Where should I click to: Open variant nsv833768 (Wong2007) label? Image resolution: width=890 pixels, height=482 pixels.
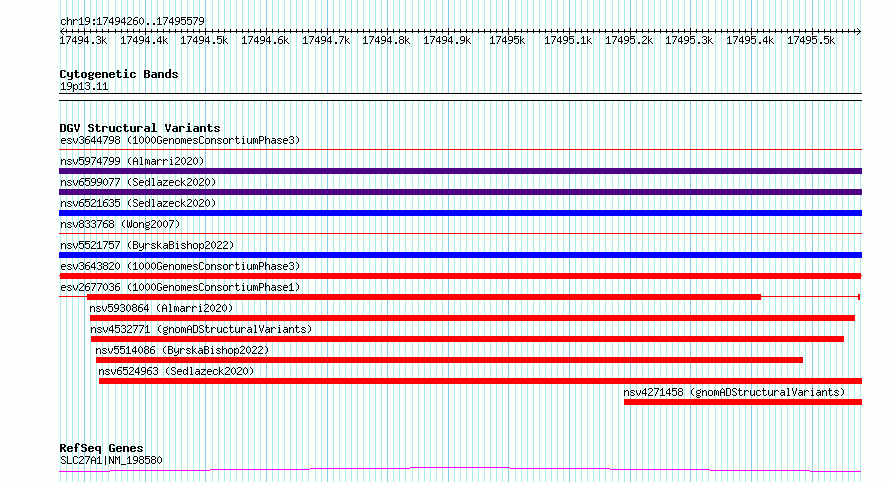(x=120, y=224)
